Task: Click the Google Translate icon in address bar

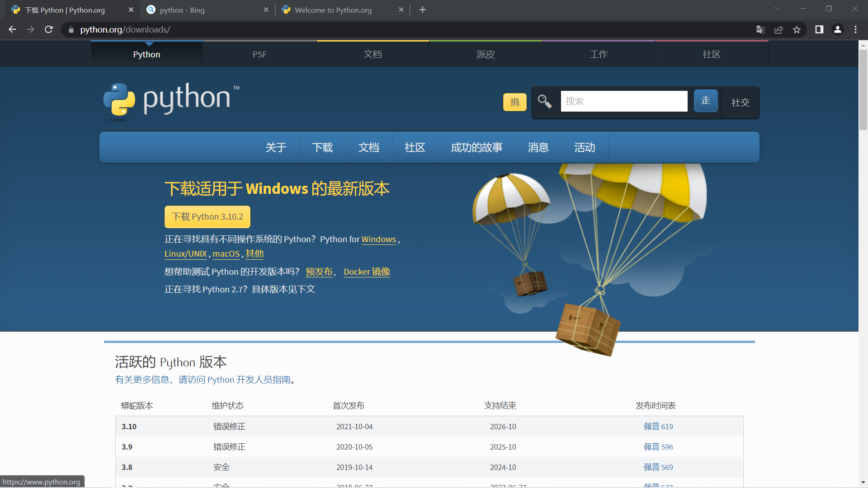Action: coord(760,29)
